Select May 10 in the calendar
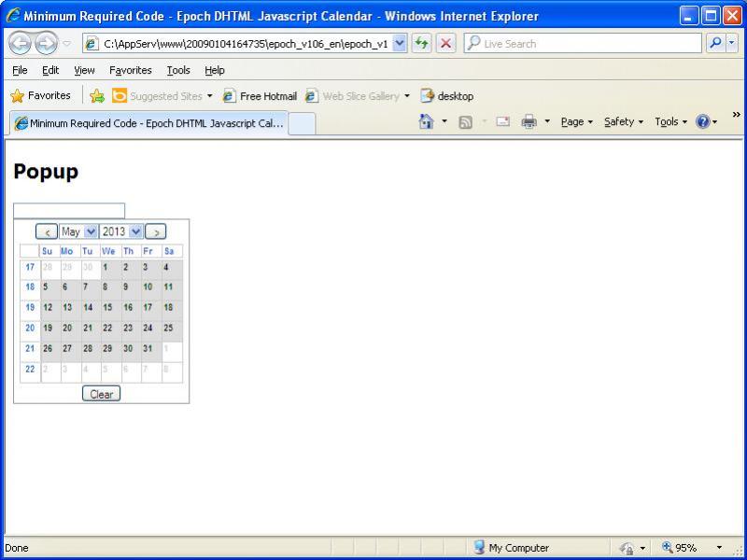The width and height of the screenshot is (747, 560). (x=151, y=290)
